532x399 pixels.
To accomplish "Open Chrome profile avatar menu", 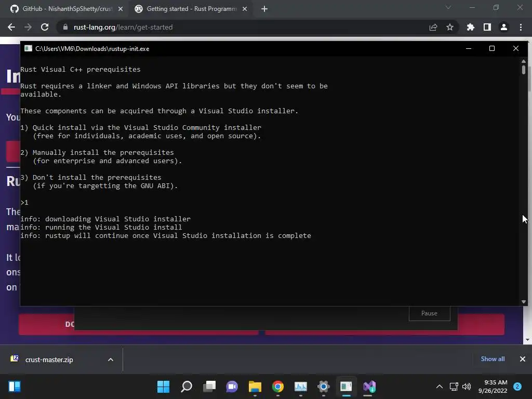I will coord(503,27).
